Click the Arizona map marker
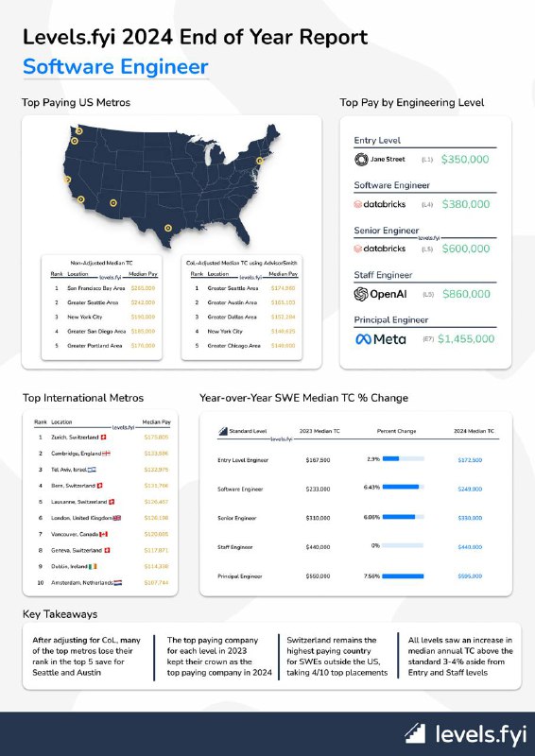535x756 pixels. [112, 203]
